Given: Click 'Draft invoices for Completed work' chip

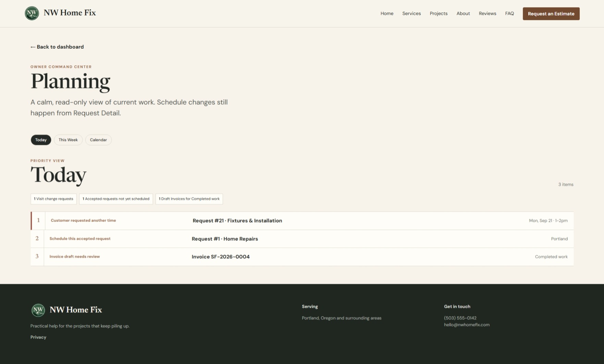Looking at the screenshot, I should (x=189, y=199).
